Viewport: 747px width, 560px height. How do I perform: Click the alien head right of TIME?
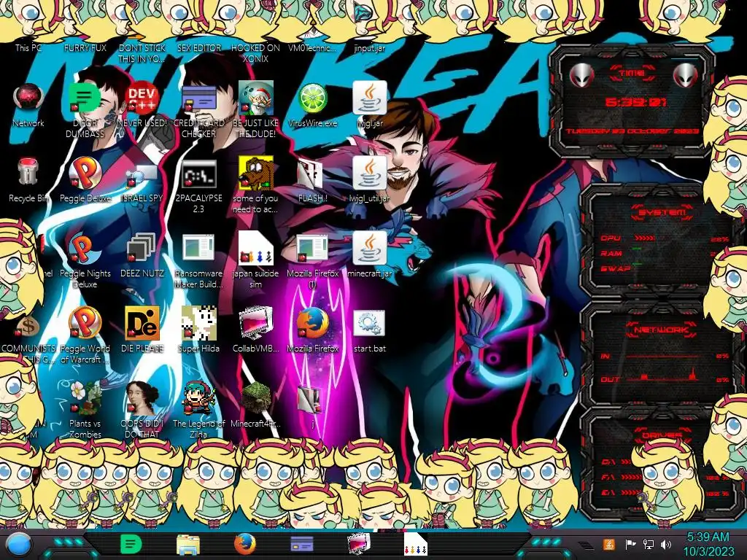pos(686,75)
